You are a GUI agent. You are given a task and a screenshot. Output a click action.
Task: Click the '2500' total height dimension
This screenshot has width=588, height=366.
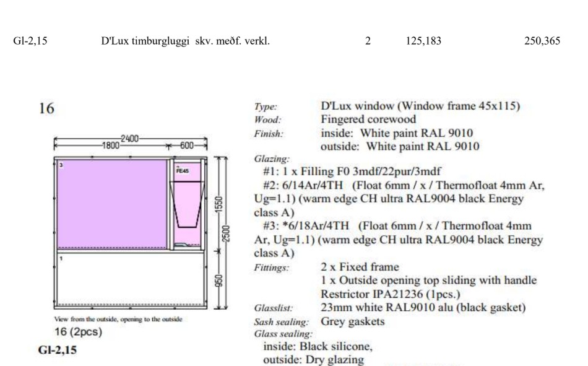click(x=226, y=233)
